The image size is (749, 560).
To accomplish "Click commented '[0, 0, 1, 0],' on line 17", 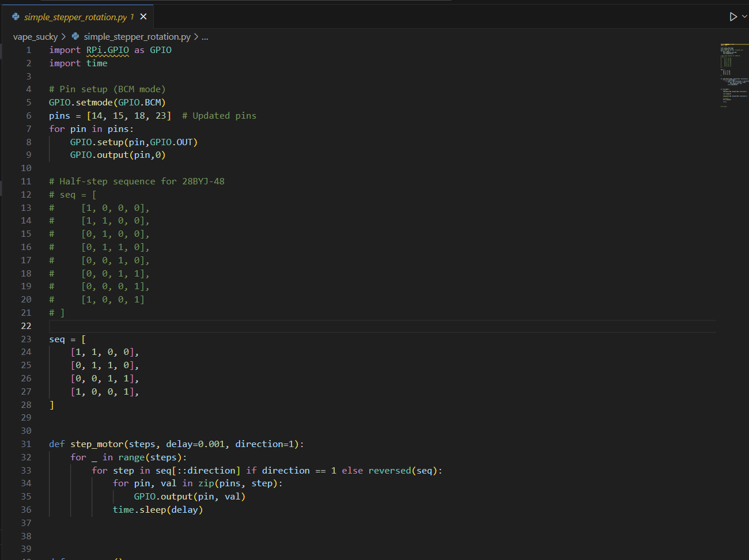I will click(x=115, y=260).
